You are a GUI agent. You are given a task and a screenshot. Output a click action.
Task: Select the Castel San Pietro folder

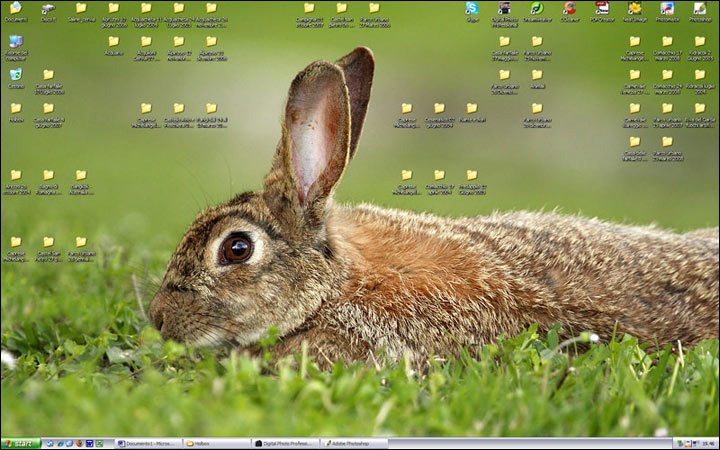(342, 14)
